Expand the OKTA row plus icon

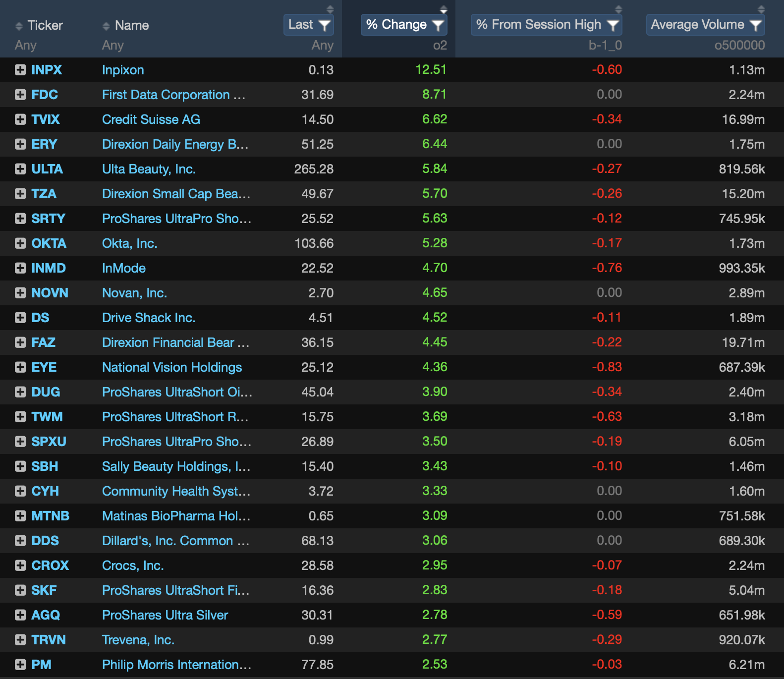pos(20,243)
